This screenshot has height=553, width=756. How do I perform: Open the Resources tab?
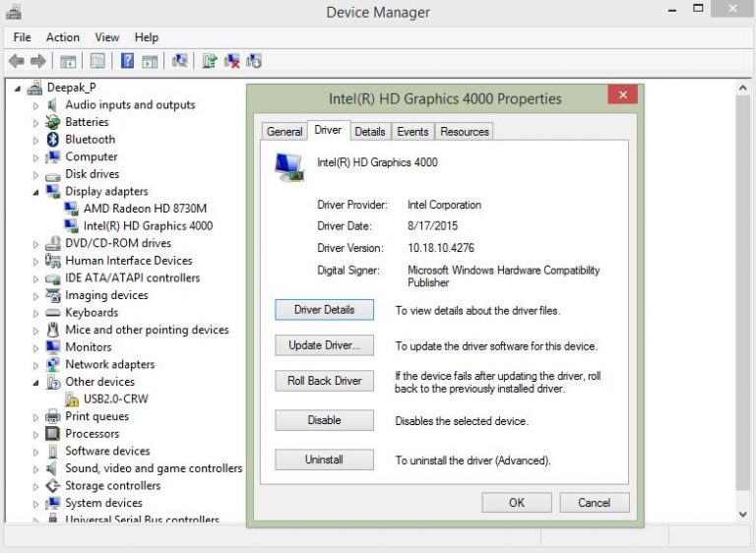464,132
